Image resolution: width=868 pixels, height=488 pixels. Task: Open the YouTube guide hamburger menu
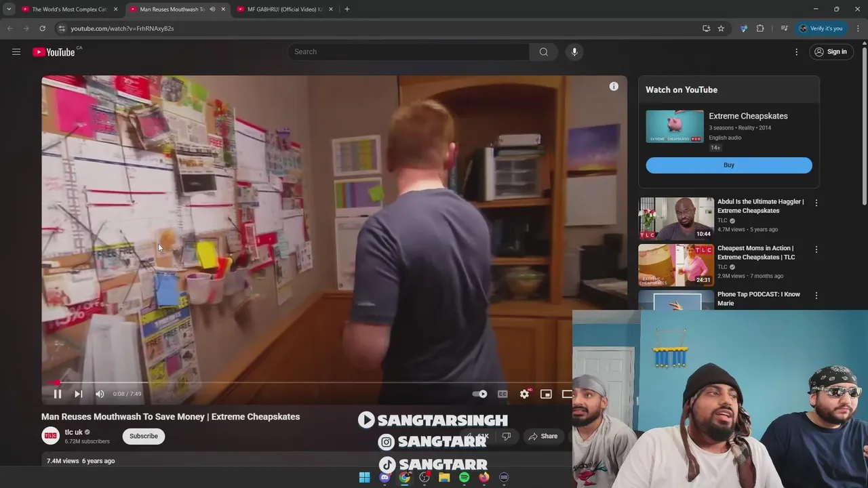pos(16,52)
